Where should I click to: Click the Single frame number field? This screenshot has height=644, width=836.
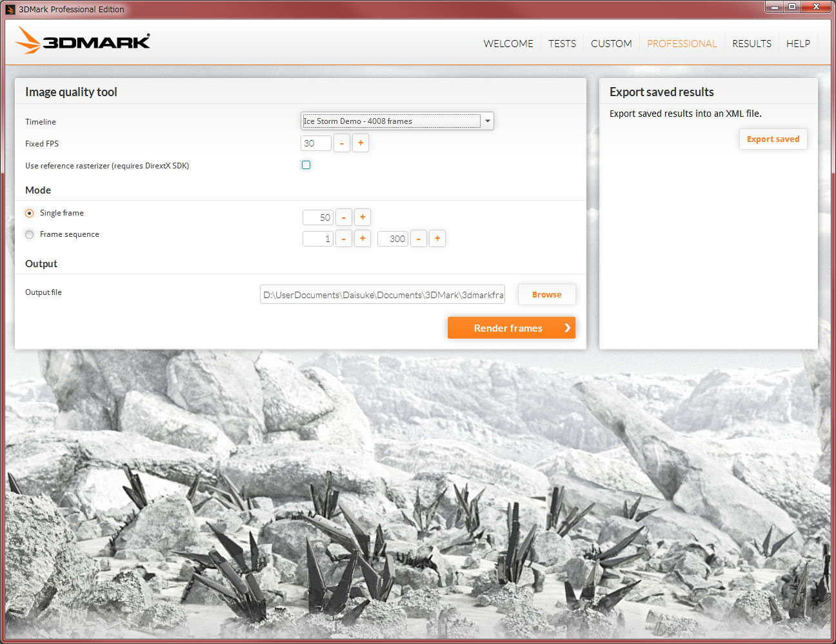318,217
